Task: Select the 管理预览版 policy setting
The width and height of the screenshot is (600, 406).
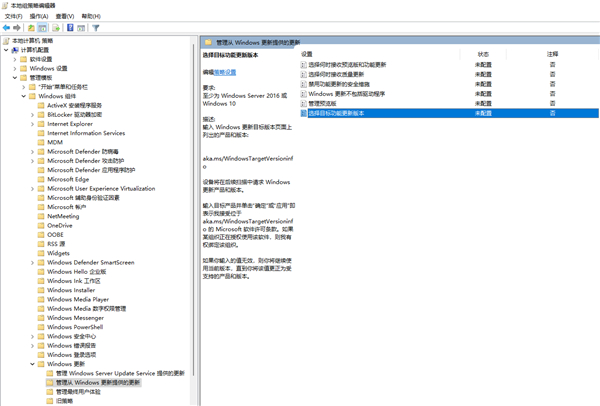Action: pos(325,103)
